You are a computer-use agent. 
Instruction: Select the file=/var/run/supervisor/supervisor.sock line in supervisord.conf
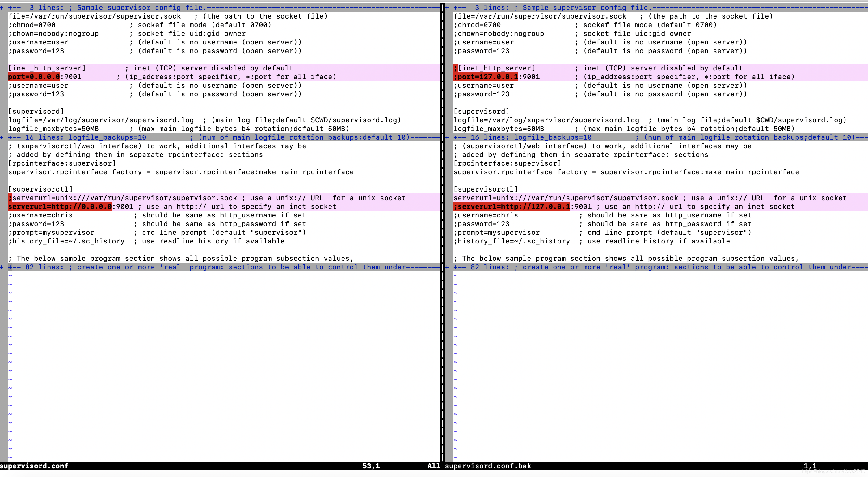(x=168, y=16)
